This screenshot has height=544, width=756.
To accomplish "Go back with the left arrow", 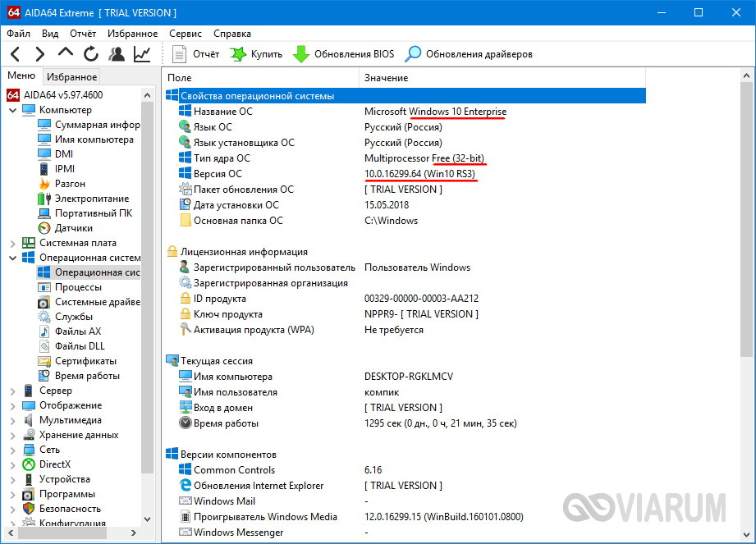I will point(16,54).
